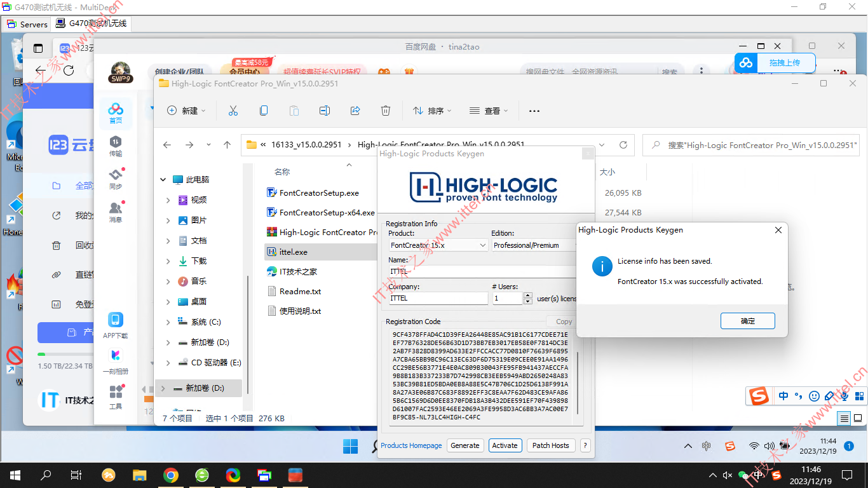Refresh the Explorer folder view
Viewport: 868px width, 488px height.
tap(623, 145)
